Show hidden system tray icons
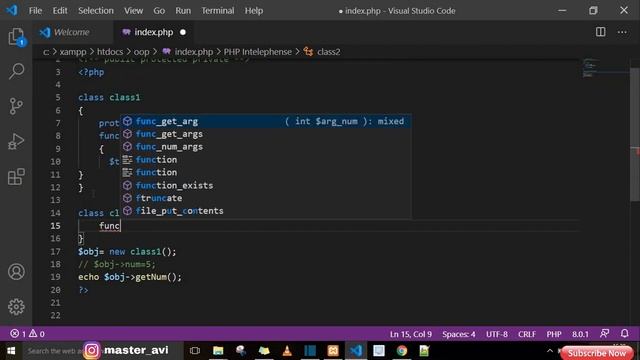The width and height of the screenshot is (640, 360). pos(550,351)
